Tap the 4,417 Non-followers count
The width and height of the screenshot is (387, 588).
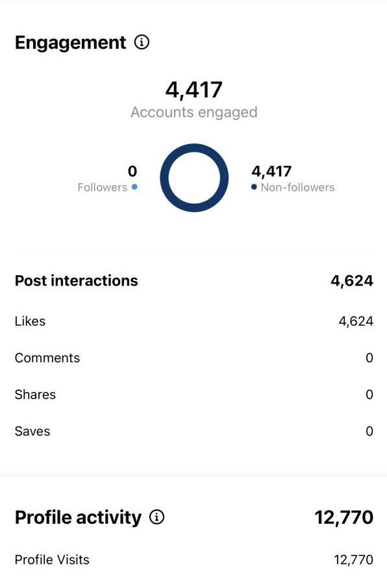click(x=271, y=171)
